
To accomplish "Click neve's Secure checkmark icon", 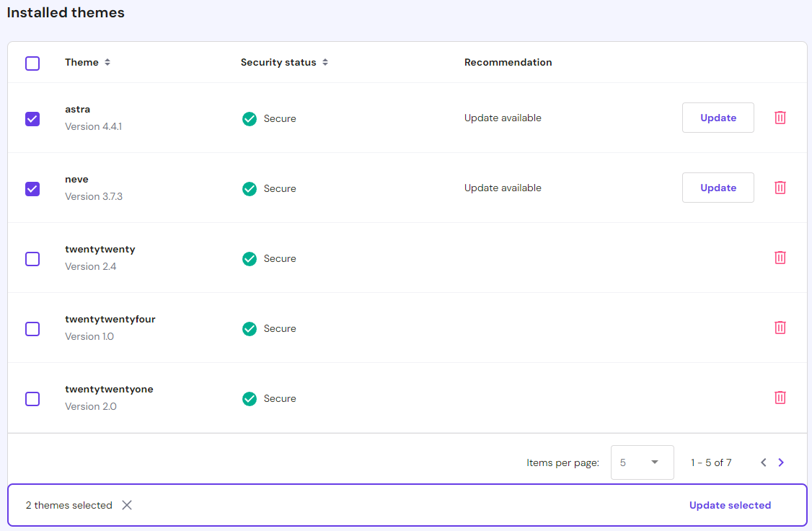I will click(249, 188).
